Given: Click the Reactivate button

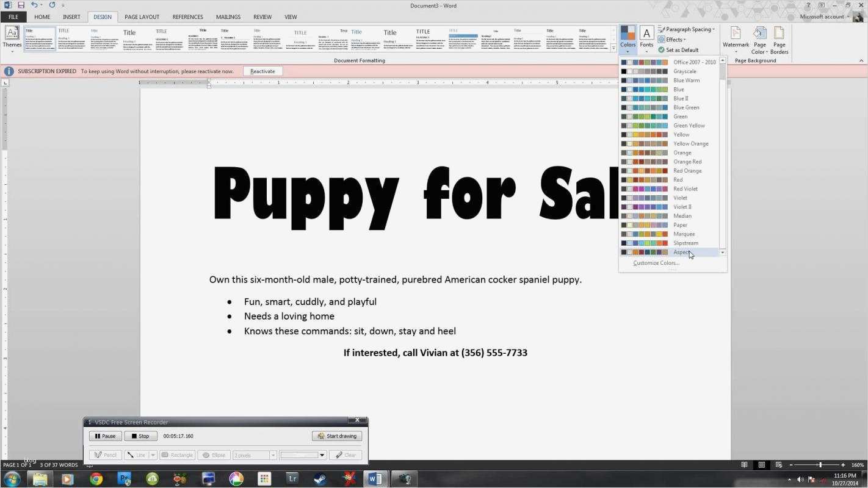Looking at the screenshot, I should 262,71.
